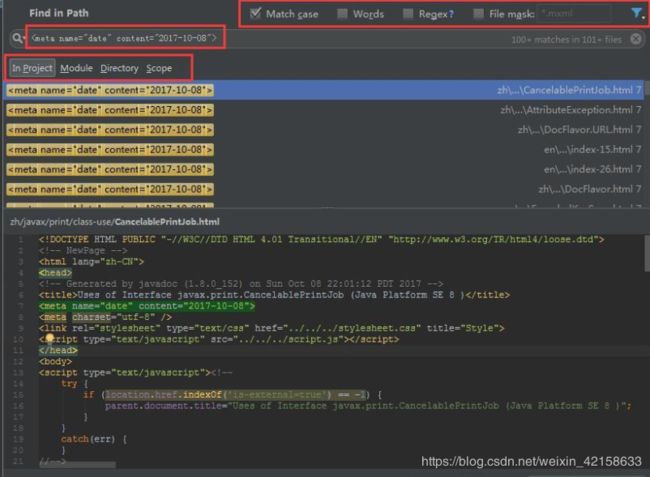The image size is (650, 477).
Task: Click the link rel stylesheet line
Action: pyautogui.click(x=272, y=328)
